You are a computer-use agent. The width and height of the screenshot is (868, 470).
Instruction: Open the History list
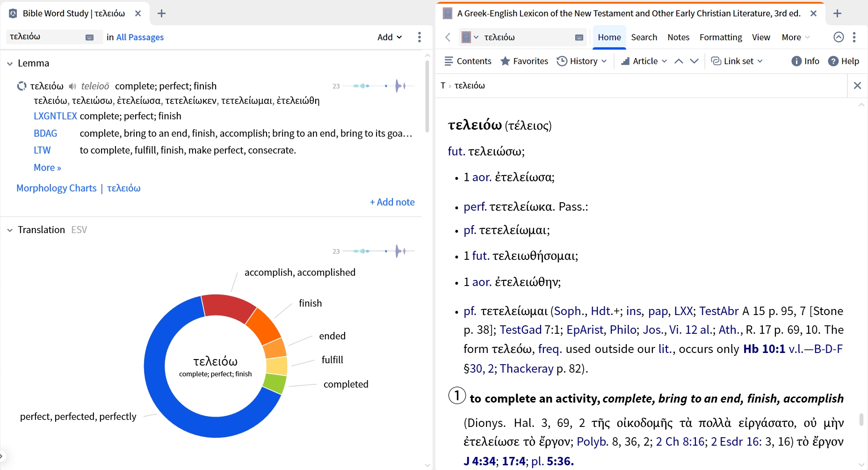[578, 61]
